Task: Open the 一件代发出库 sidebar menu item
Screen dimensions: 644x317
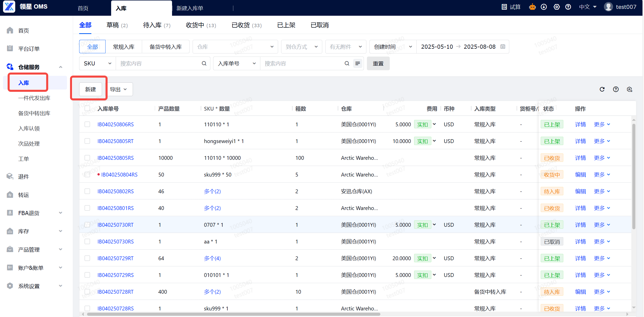Action: [34, 98]
